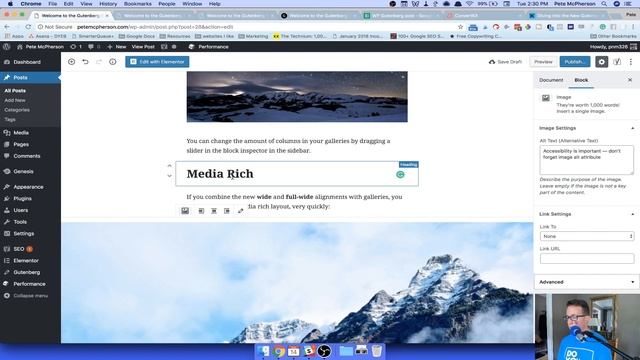640x360 pixels.
Task: Switch to the Document tab
Action: click(x=551, y=80)
